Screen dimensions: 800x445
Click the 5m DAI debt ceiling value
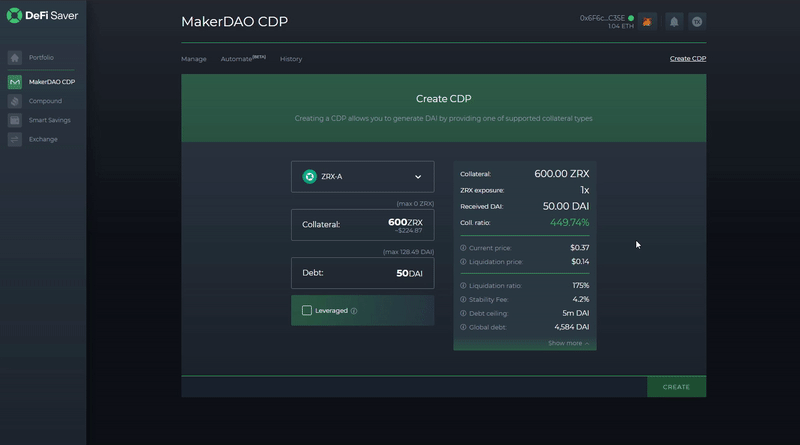(576, 313)
